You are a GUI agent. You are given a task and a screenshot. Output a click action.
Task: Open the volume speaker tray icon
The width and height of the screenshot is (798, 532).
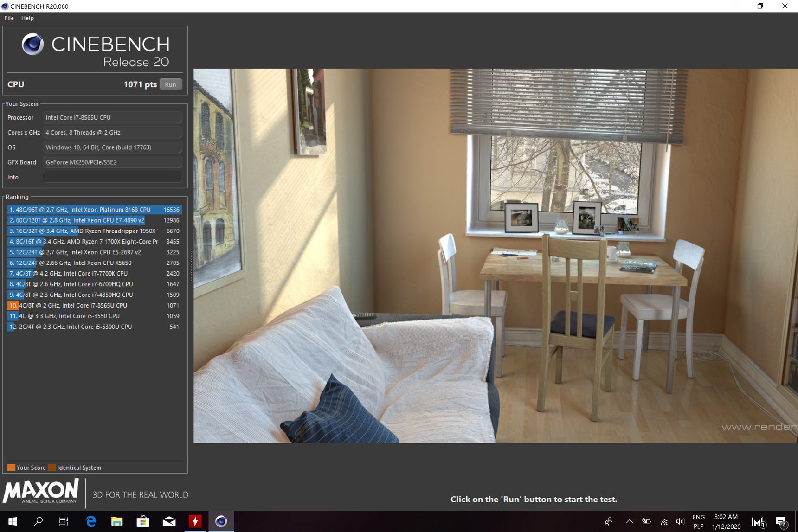pos(680,521)
